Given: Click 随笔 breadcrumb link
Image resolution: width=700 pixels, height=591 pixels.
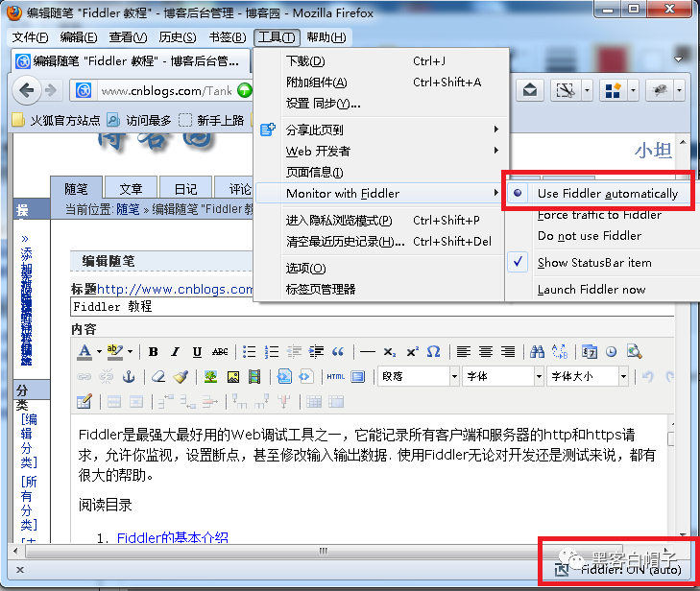Looking at the screenshot, I should [x=128, y=209].
